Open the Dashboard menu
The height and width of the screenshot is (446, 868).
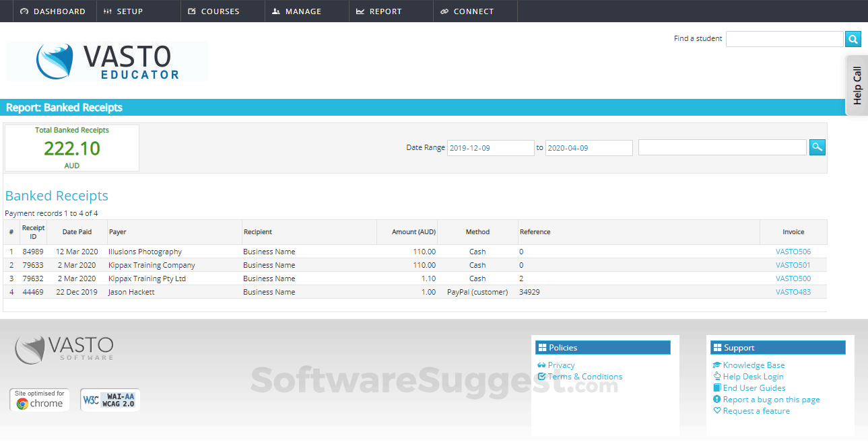(53, 11)
